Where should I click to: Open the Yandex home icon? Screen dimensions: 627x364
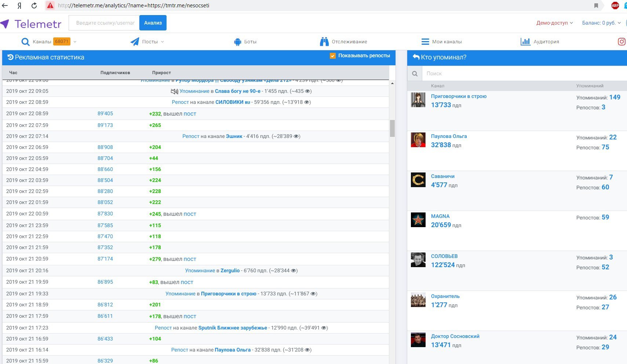(x=19, y=6)
